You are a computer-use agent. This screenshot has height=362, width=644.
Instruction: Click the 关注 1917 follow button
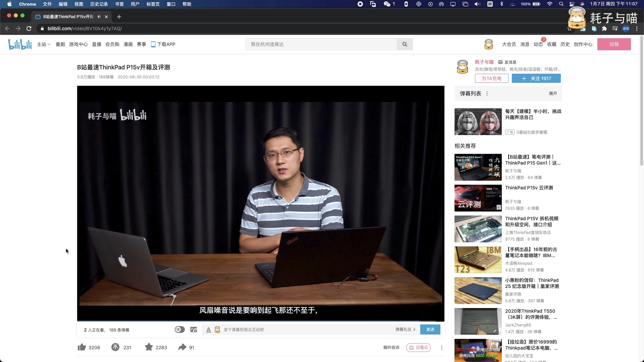[x=536, y=78]
